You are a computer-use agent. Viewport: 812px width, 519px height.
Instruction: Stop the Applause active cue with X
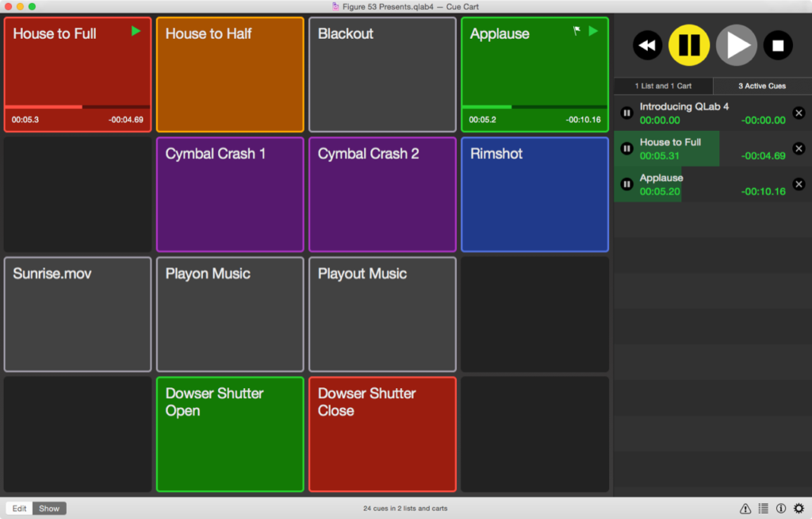[x=799, y=184]
